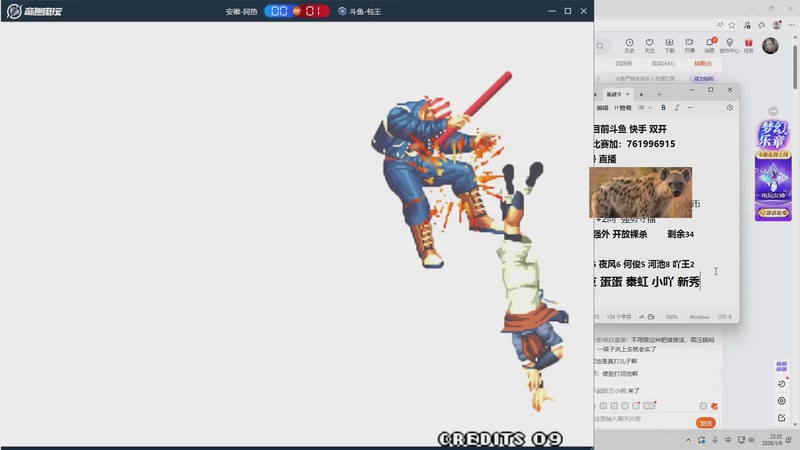Click the target circle icon in right sidebar

click(782, 401)
